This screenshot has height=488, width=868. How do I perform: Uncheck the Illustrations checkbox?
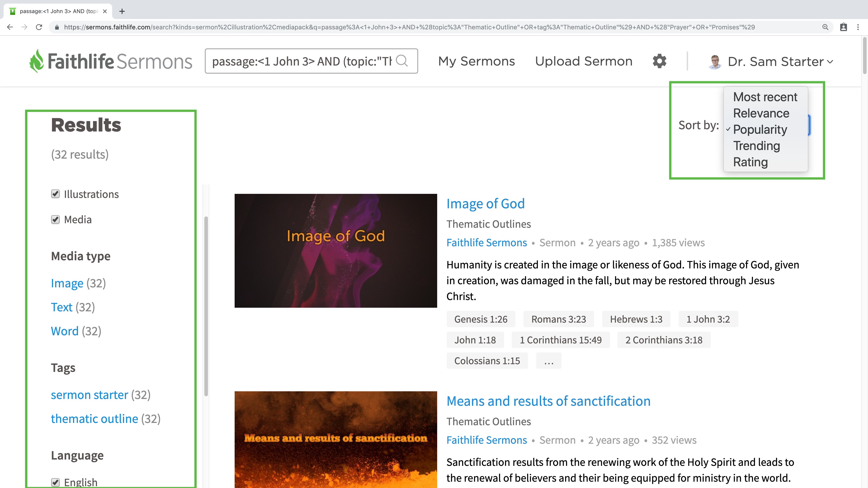coord(55,194)
